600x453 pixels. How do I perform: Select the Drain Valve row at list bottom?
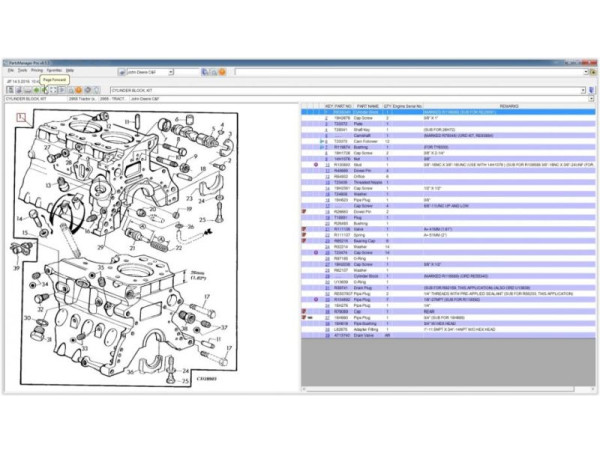pyautogui.click(x=368, y=335)
